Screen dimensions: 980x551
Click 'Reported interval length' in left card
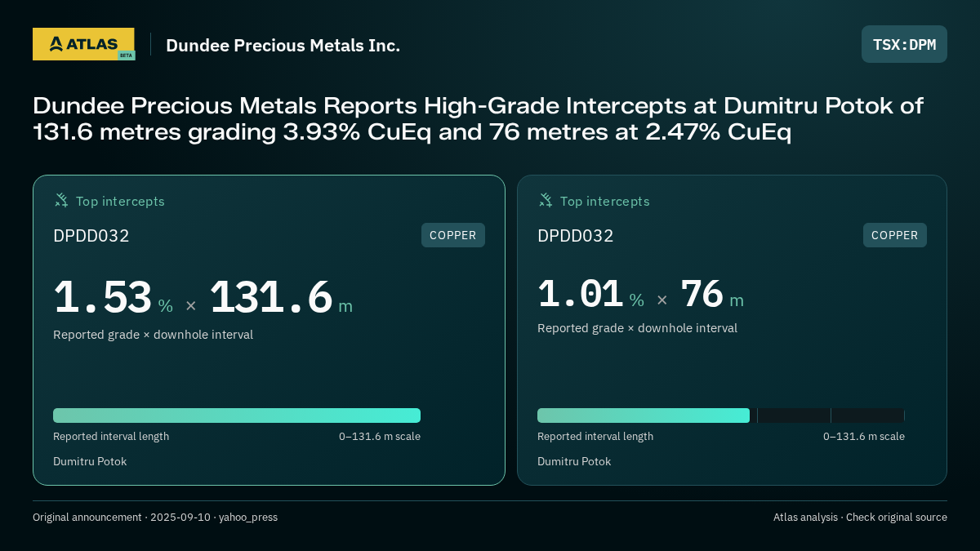pyautogui.click(x=111, y=437)
